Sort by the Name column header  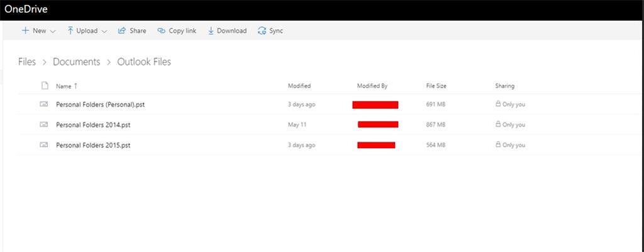pos(64,86)
